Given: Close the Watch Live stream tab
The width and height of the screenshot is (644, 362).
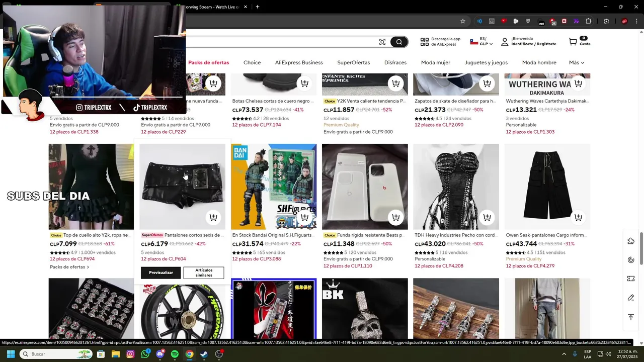Looking at the screenshot, I should click(x=246, y=7).
